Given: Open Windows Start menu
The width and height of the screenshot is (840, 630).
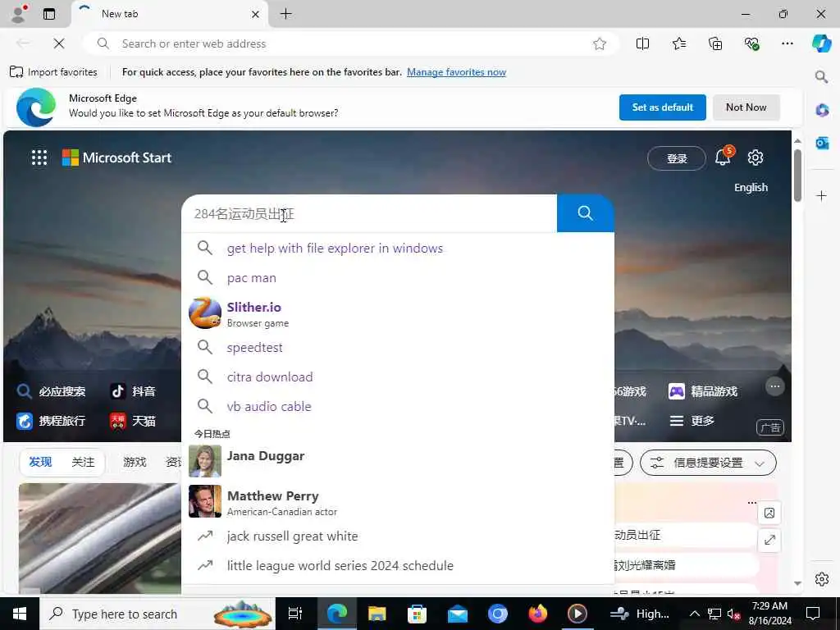Looking at the screenshot, I should [x=20, y=614].
